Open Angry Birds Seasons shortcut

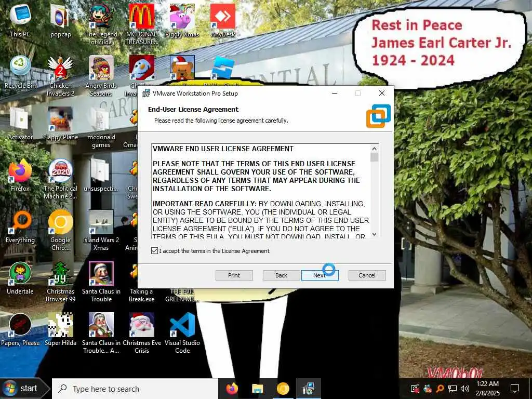point(101,76)
